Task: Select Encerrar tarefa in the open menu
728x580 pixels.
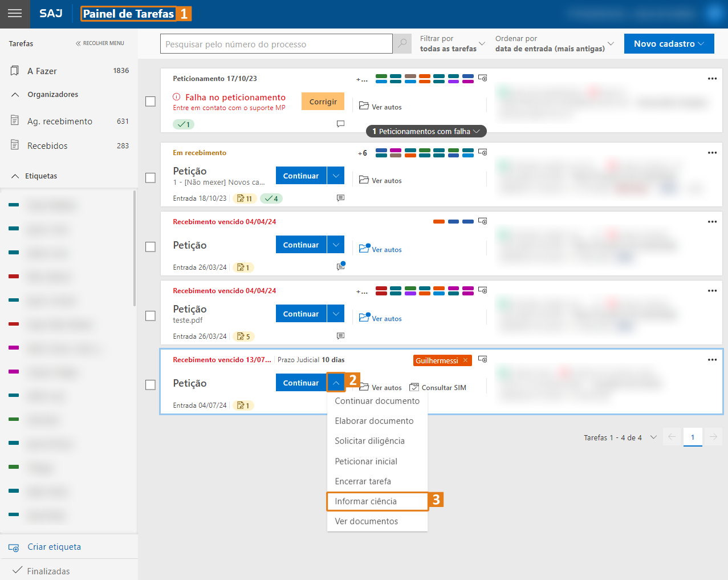Action: pyautogui.click(x=363, y=481)
